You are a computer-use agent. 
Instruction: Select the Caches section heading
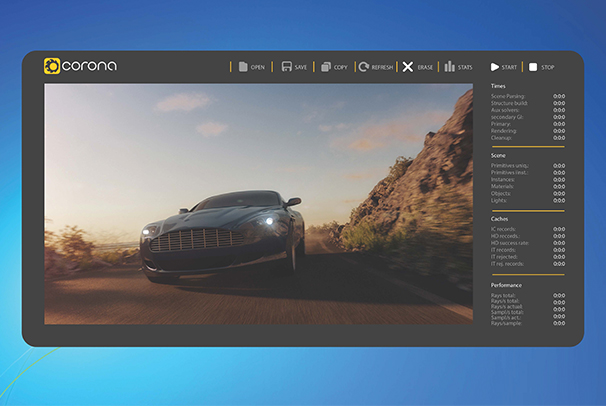tap(501, 218)
